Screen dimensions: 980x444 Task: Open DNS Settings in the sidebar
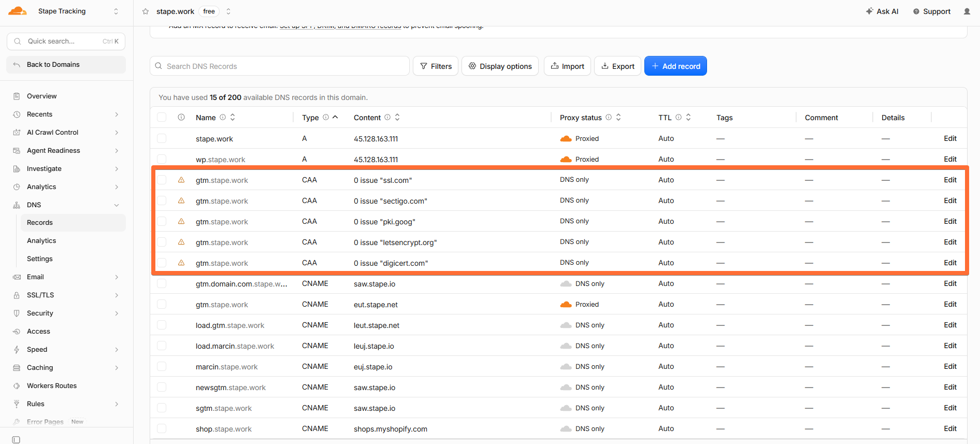coord(73,259)
